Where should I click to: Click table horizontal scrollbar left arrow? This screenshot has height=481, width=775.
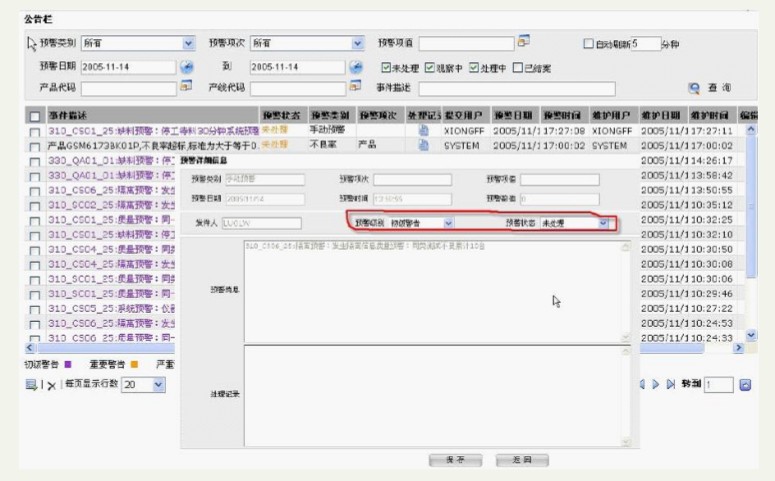coord(30,348)
